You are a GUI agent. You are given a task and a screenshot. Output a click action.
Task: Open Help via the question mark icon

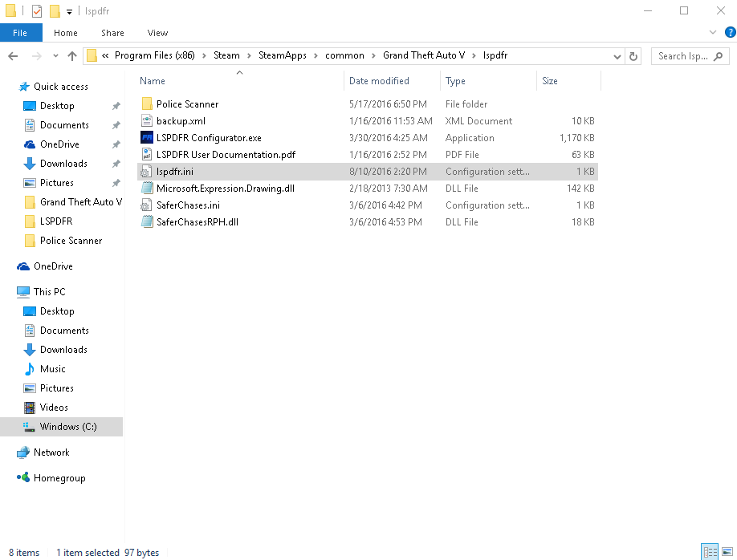click(x=730, y=32)
